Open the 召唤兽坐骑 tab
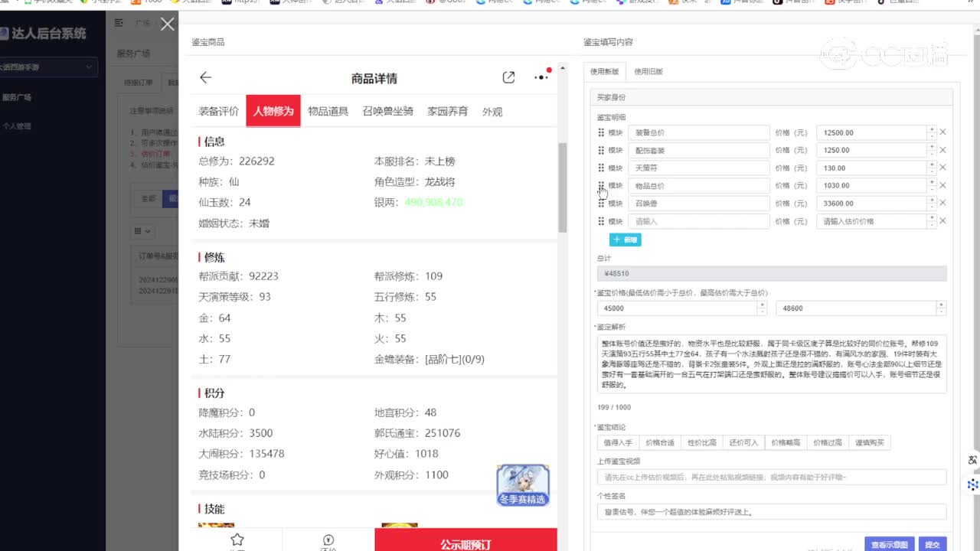This screenshot has height=551, width=980. pyautogui.click(x=388, y=111)
